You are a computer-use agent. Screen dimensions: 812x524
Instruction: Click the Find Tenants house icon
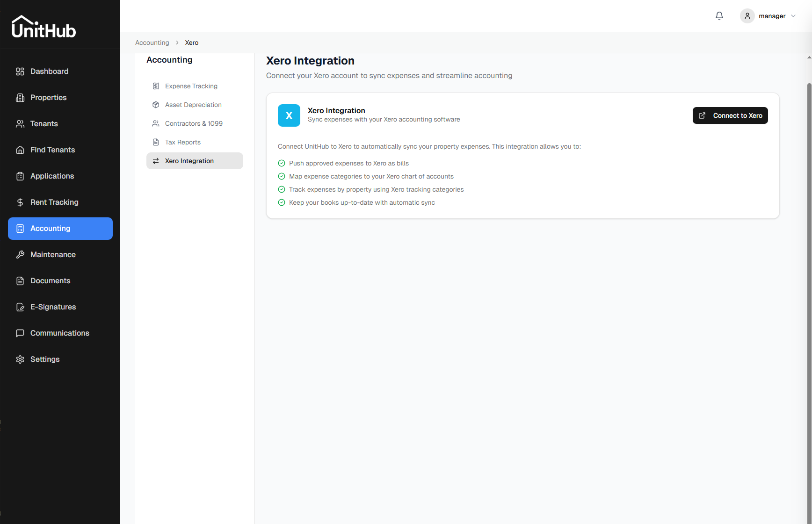(20, 150)
